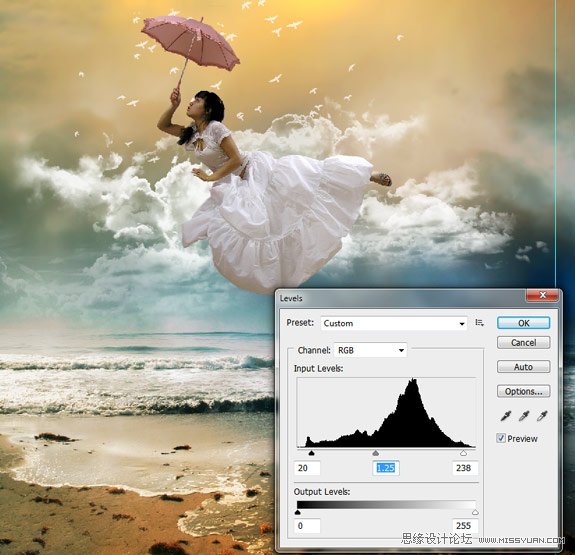The height and width of the screenshot is (555, 575).
Task: Click the midtone field showing 1.25
Action: click(x=386, y=468)
